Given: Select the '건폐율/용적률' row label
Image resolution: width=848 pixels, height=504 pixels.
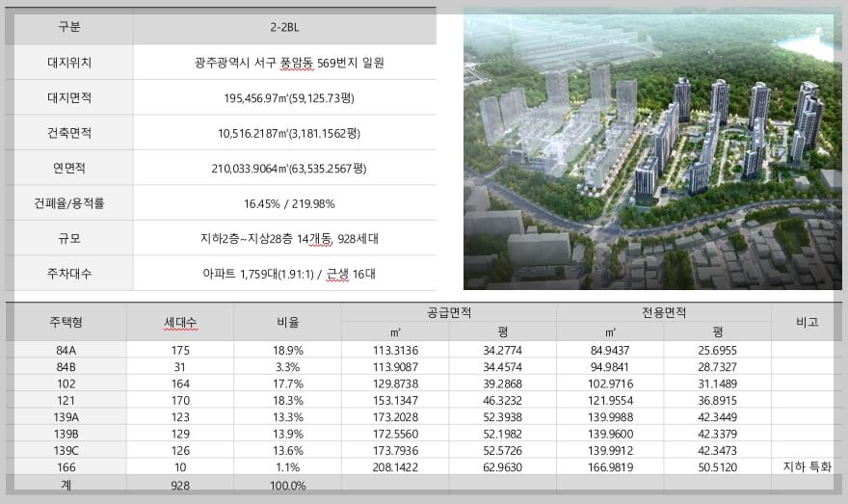Looking at the screenshot, I should (69, 203).
